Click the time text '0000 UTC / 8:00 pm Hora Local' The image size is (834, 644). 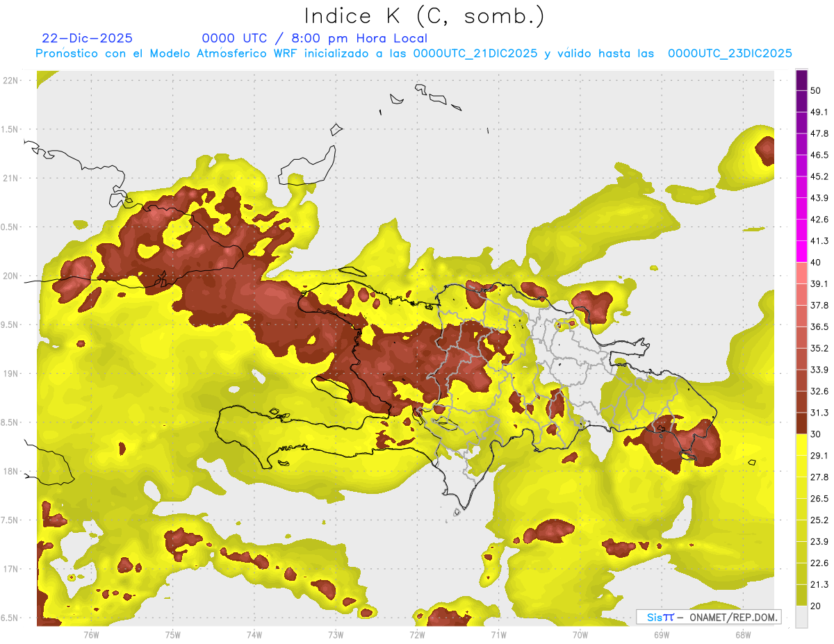point(314,38)
